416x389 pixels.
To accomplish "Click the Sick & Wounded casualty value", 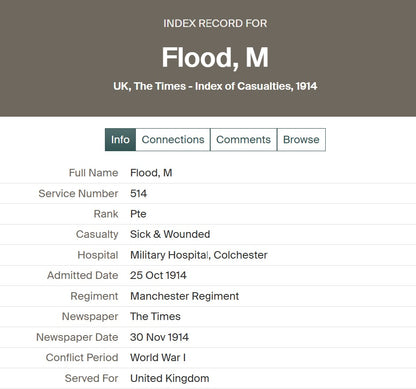I will pos(170,234).
